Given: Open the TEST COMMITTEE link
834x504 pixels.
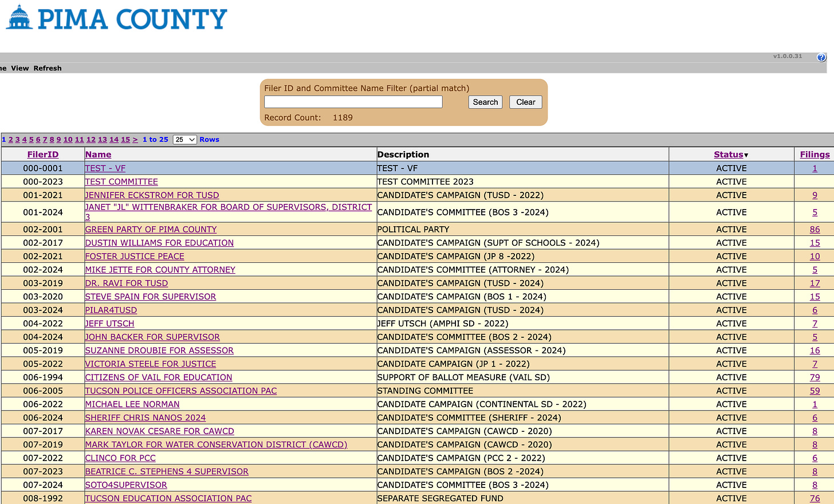Looking at the screenshot, I should click(121, 182).
